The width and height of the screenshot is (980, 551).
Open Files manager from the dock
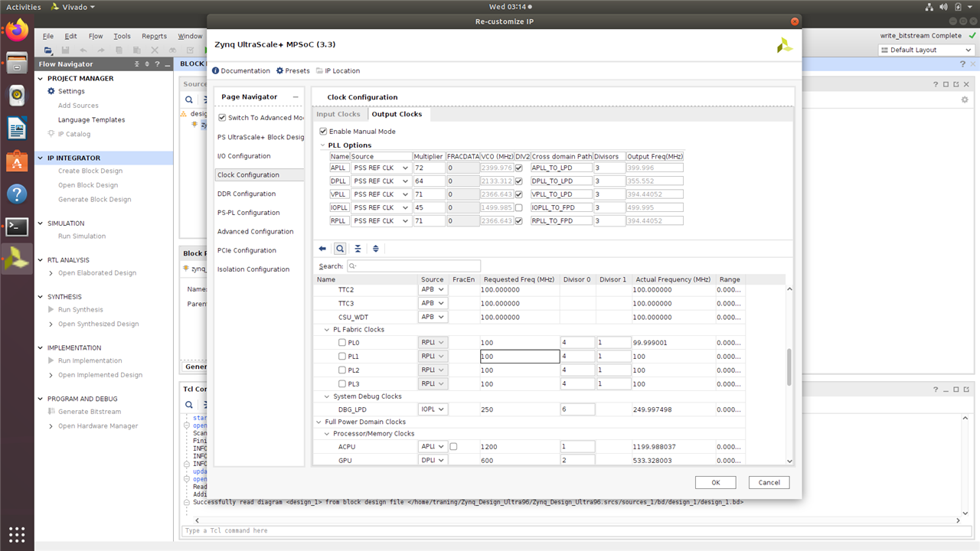17,63
